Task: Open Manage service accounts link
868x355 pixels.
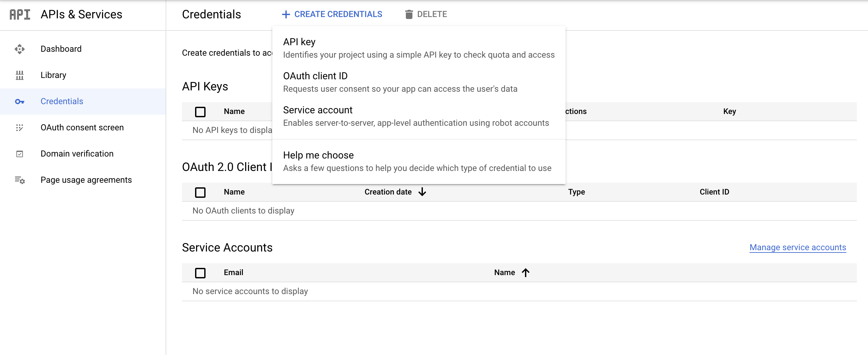Action: [x=797, y=248]
